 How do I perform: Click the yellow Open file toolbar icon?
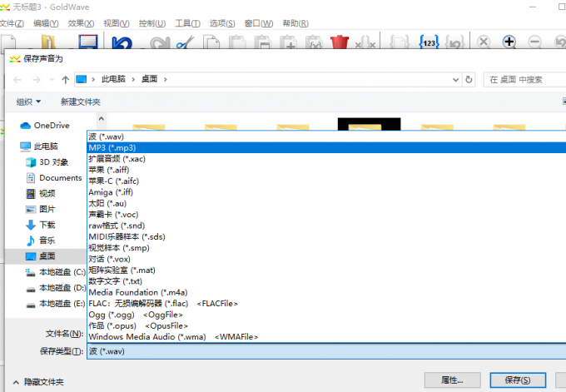[x=48, y=42]
